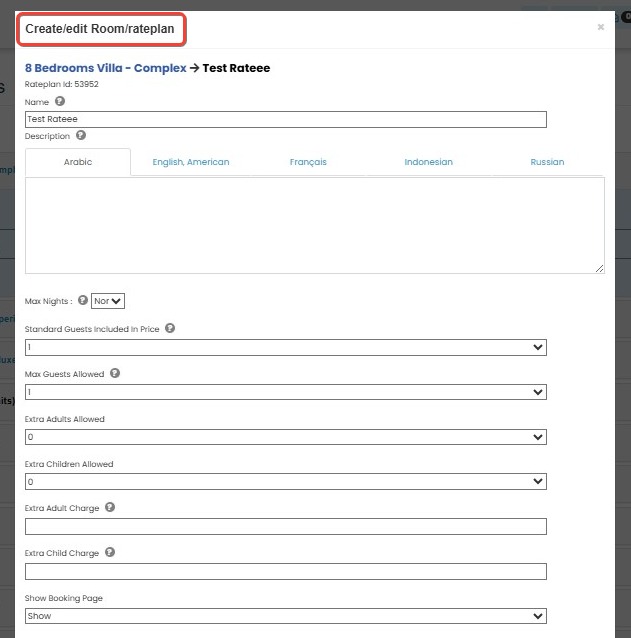Open the Extra Children Allowed dropdown

coord(286,482)
